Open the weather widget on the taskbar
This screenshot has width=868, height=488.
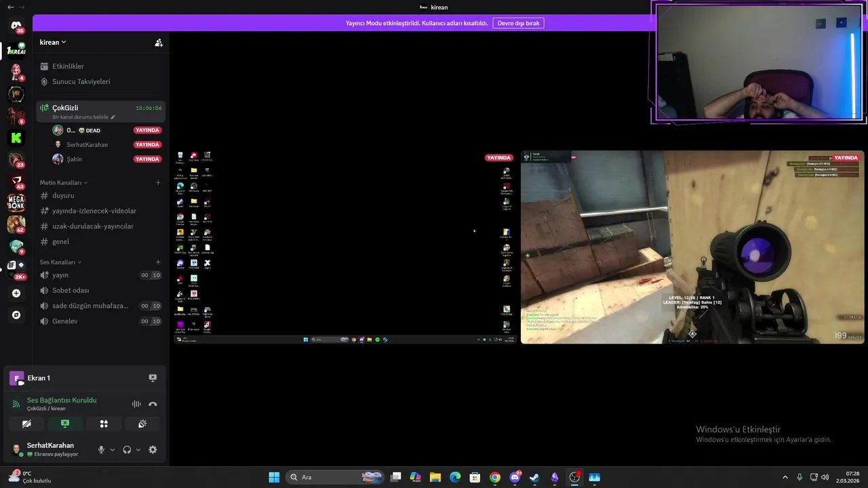click(29, 477)
